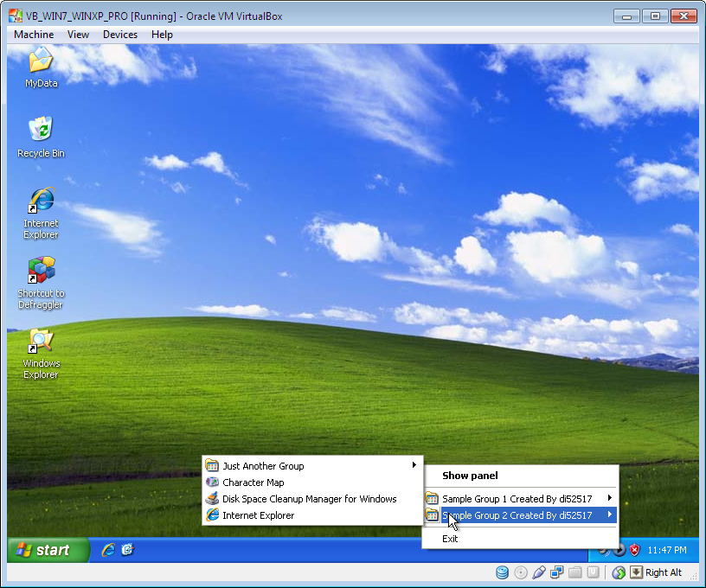
Task: Open the MyData folder on desktop
Action: pyautogui.click(x=41, y=61)
